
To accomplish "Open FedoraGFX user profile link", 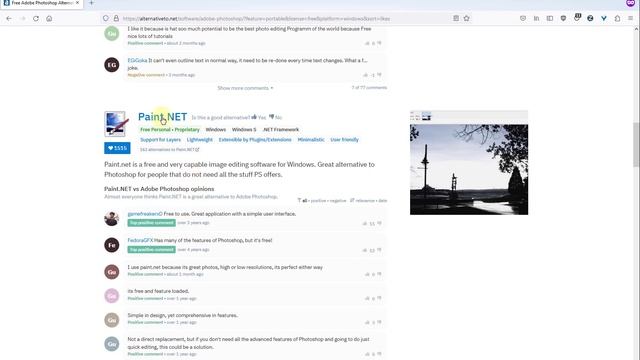I will click(140, 240).
